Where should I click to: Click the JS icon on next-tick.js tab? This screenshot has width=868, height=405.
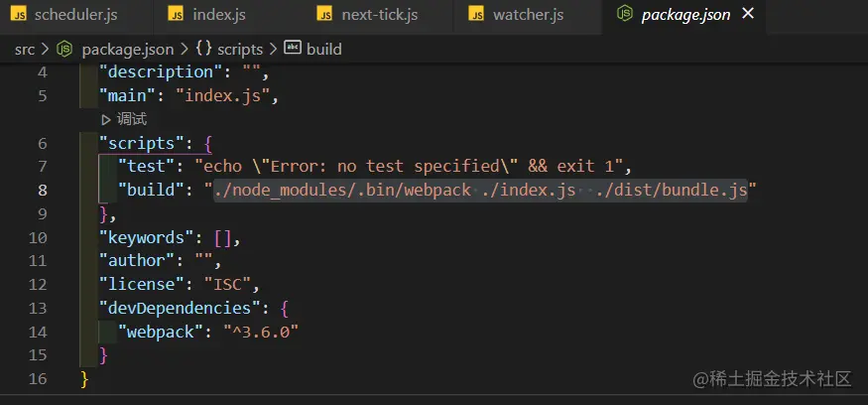coord(325,14)
